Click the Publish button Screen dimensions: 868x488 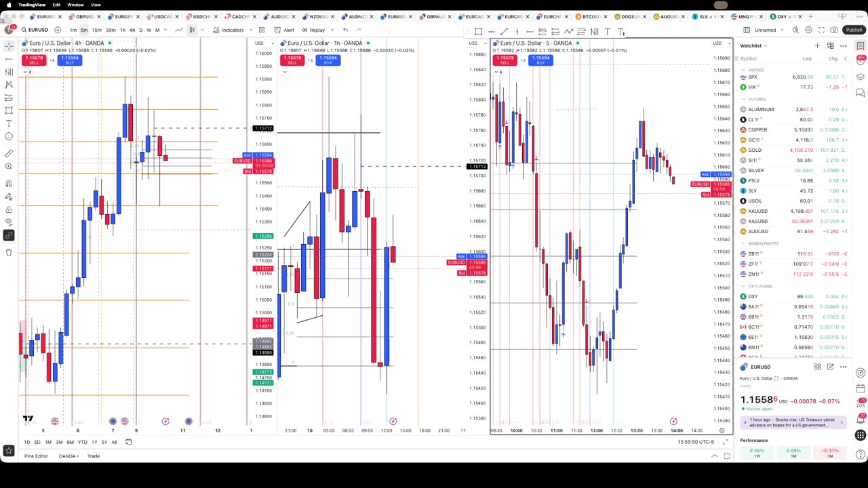854,30
